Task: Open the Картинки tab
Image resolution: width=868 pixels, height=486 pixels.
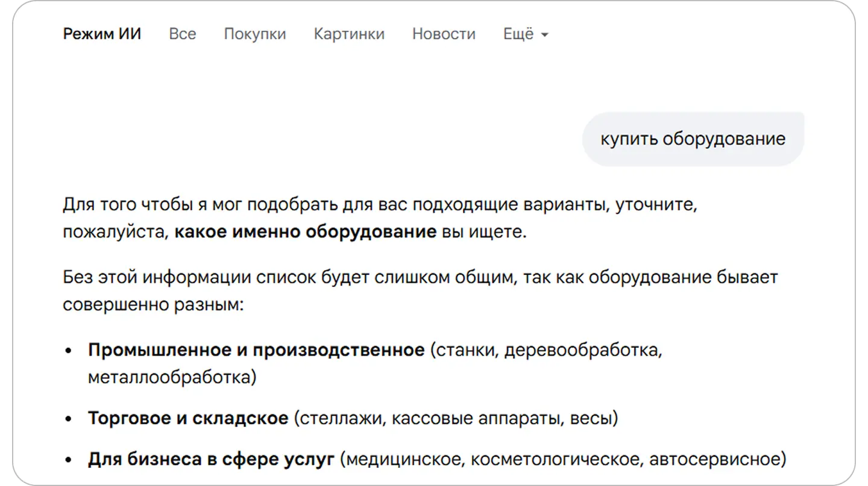Action: [349, 34]
